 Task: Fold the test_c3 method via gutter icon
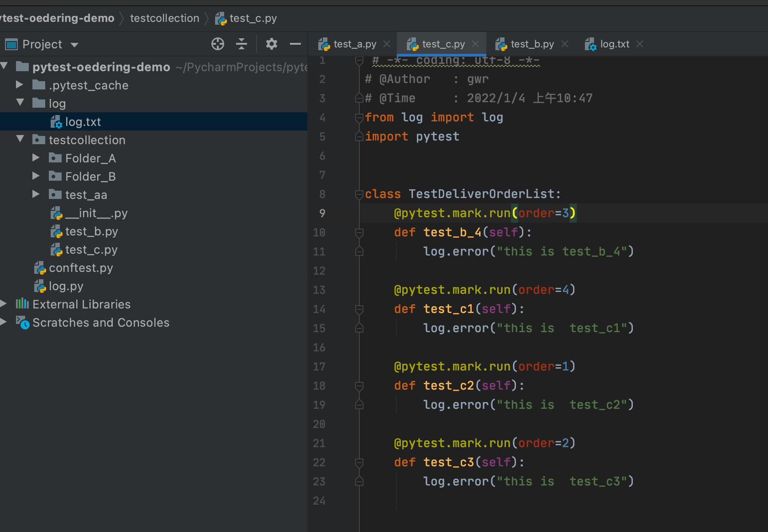point(359,463)
